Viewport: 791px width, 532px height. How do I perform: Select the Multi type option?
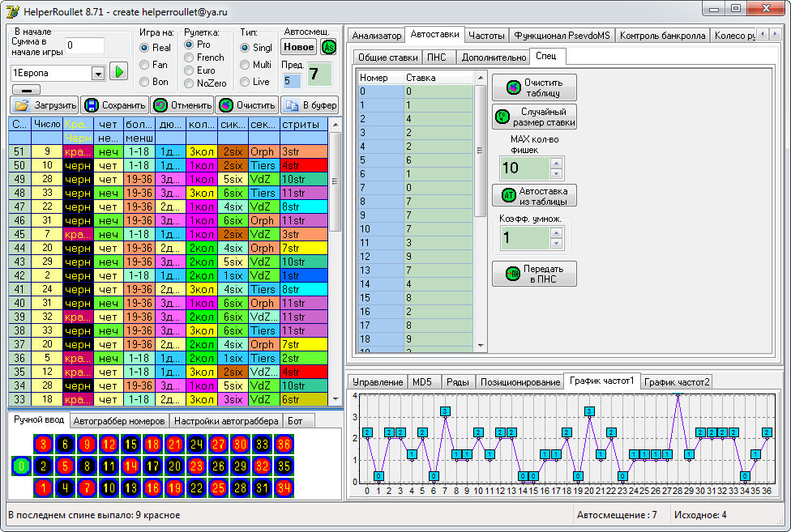coord(245,65)
